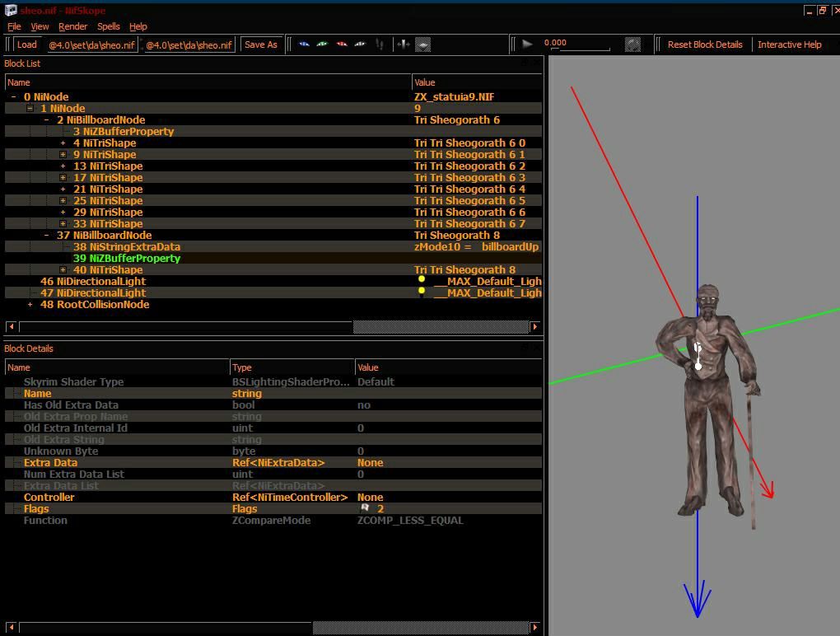Click the Block List Value column header

pyautogui.click(x=477, y=82)
